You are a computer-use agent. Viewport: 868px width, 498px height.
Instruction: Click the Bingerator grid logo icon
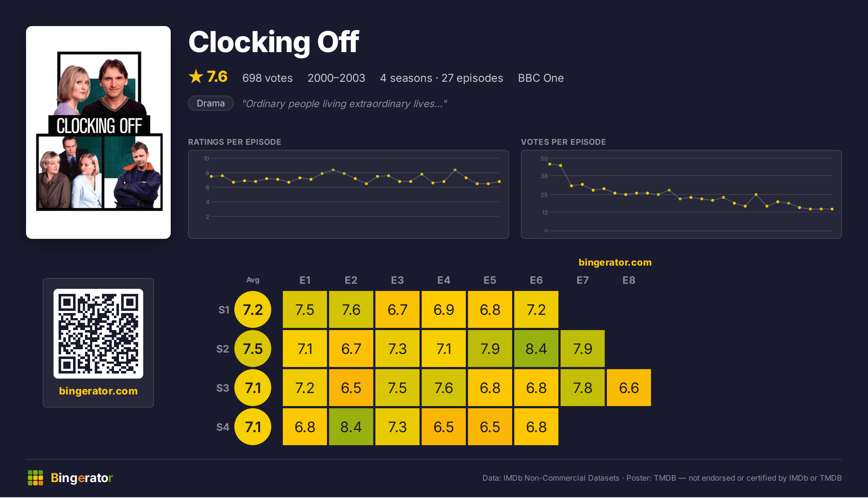click(x=35, y=478)
